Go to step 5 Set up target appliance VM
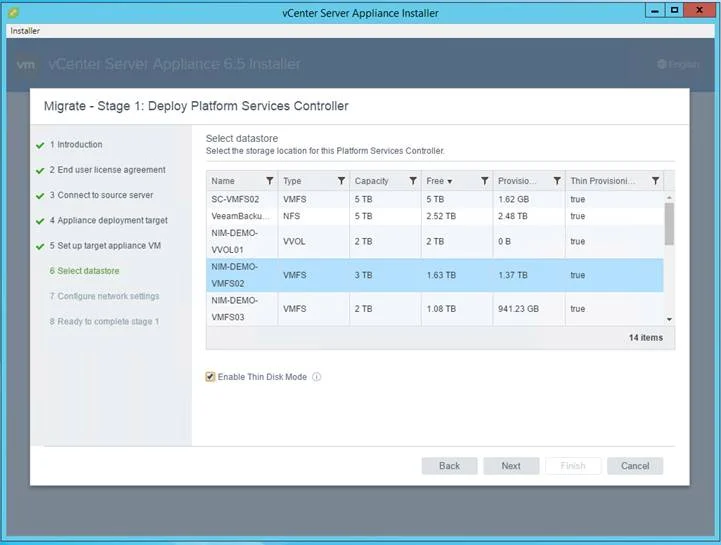 click(105, 246)
